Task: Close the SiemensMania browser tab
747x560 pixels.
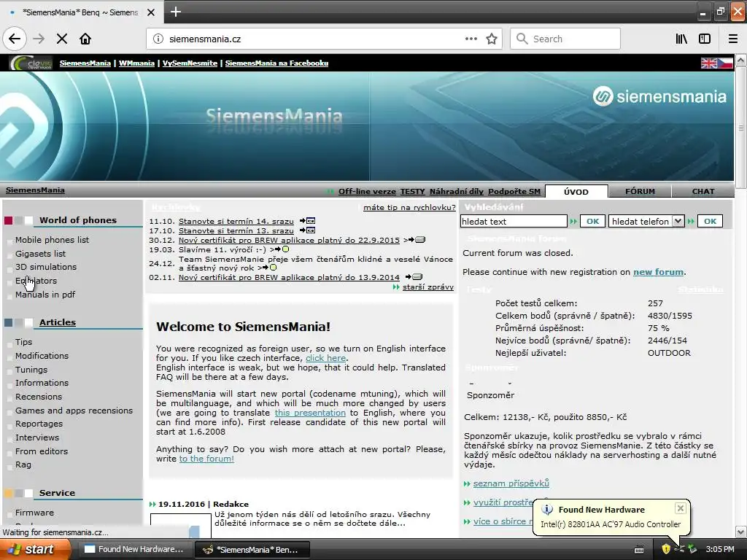Action: coord(151,12)
